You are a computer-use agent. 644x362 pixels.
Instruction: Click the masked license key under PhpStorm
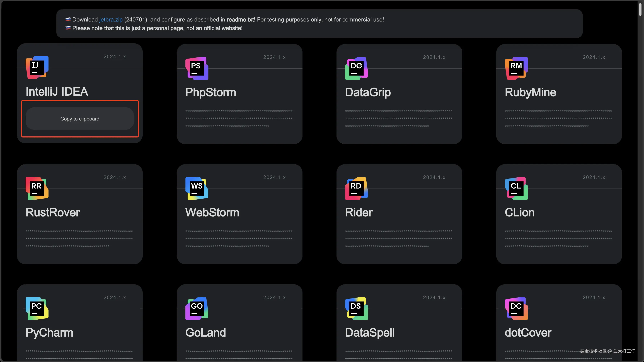(239, 119)
